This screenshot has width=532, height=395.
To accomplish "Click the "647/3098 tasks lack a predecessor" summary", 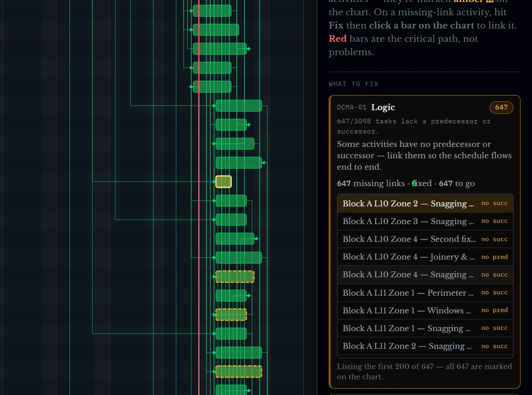I will [x=414, y=126].
